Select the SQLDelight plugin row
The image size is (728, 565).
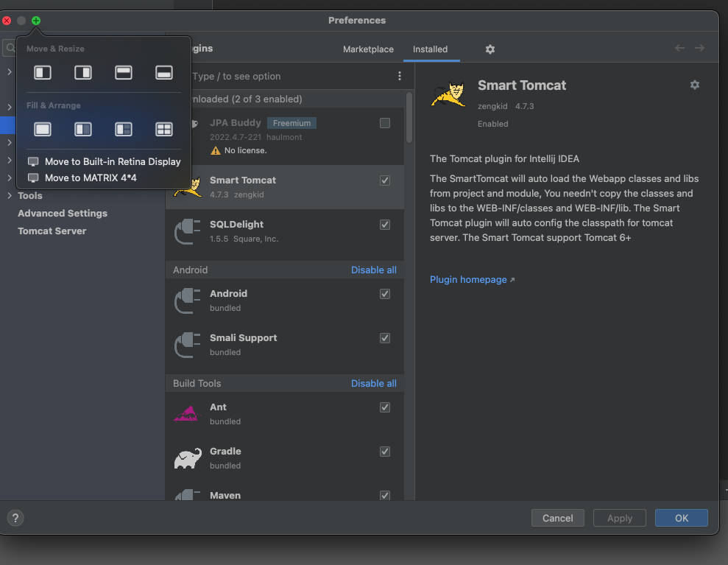click(285, 231)
